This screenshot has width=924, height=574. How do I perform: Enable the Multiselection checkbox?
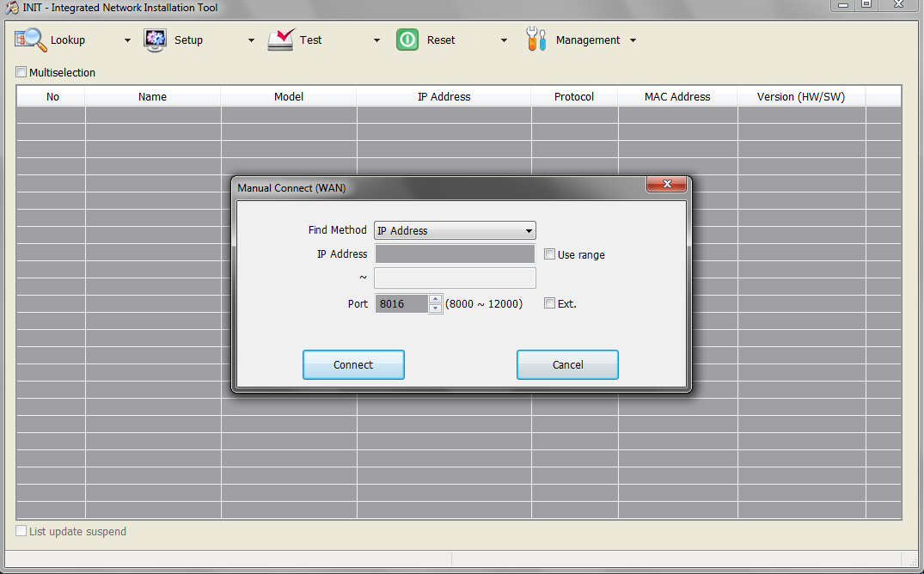pyautogui.click(x=21, y=72)
